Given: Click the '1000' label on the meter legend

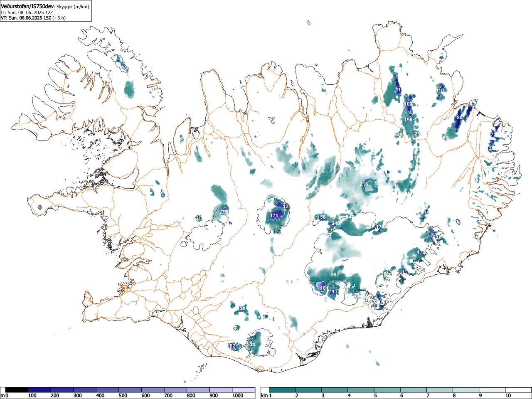Looking at the screenshot, I should click(238, 396).
